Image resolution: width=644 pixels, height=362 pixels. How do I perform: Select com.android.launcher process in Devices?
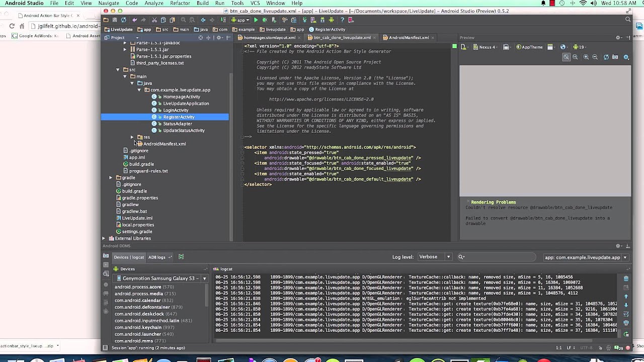(x=138, y=334)
